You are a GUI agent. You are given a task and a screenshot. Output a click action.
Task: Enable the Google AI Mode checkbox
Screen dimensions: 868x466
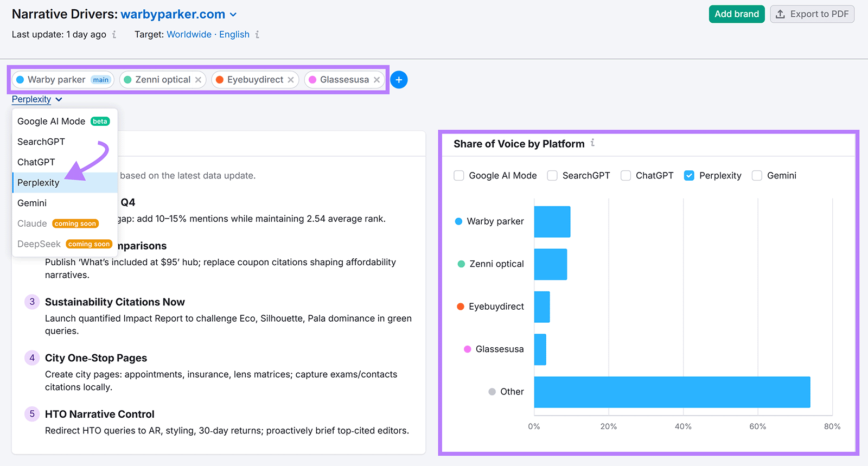459,176
